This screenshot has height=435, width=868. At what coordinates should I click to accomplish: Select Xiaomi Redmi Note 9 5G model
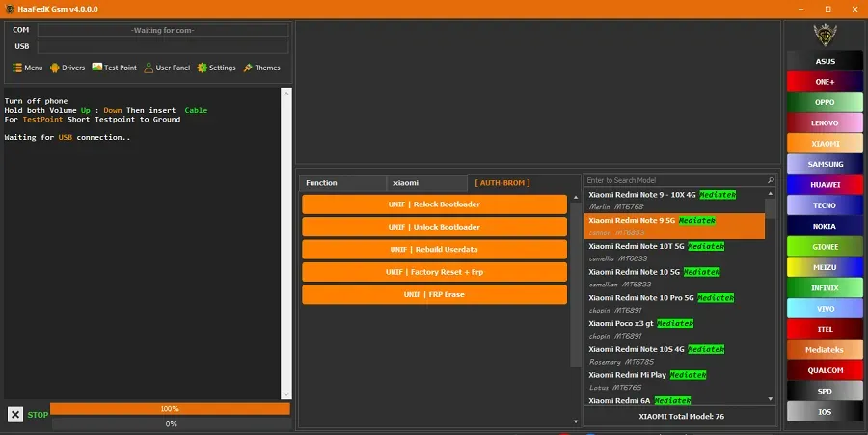click(x=674, y=227)
